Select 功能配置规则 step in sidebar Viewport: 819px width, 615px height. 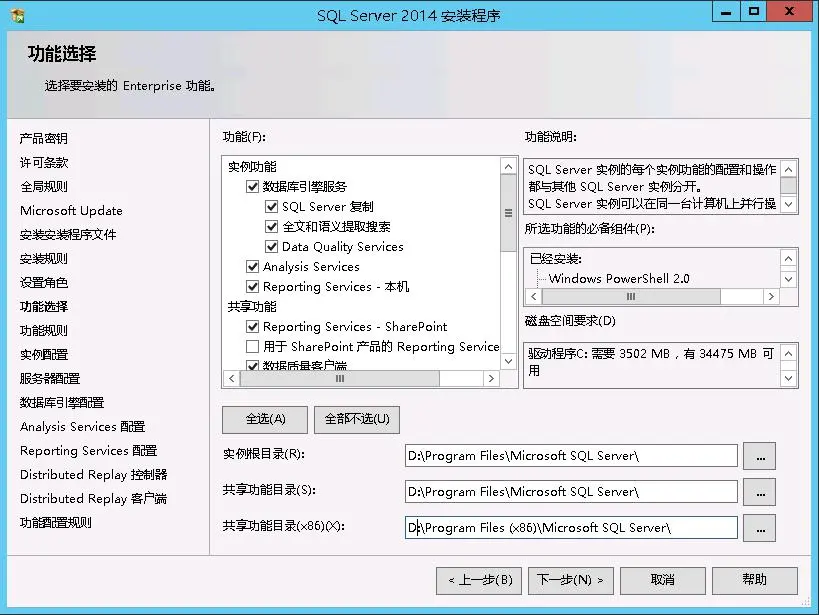pyautogui.click(x=56, y=523)
